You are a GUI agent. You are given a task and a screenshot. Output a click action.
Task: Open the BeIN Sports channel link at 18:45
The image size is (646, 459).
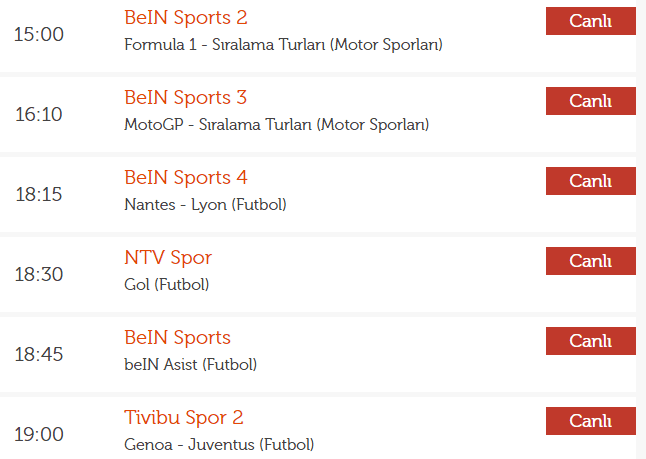177,337
